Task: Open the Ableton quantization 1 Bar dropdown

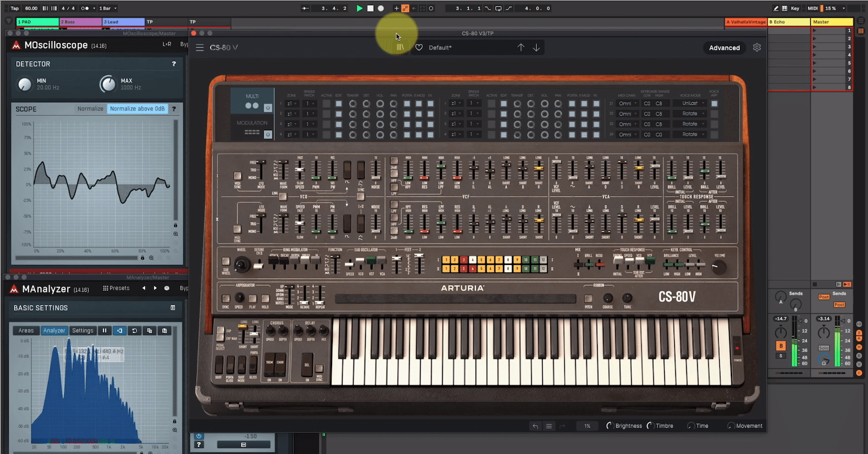Action: click(x=108, y=9)
